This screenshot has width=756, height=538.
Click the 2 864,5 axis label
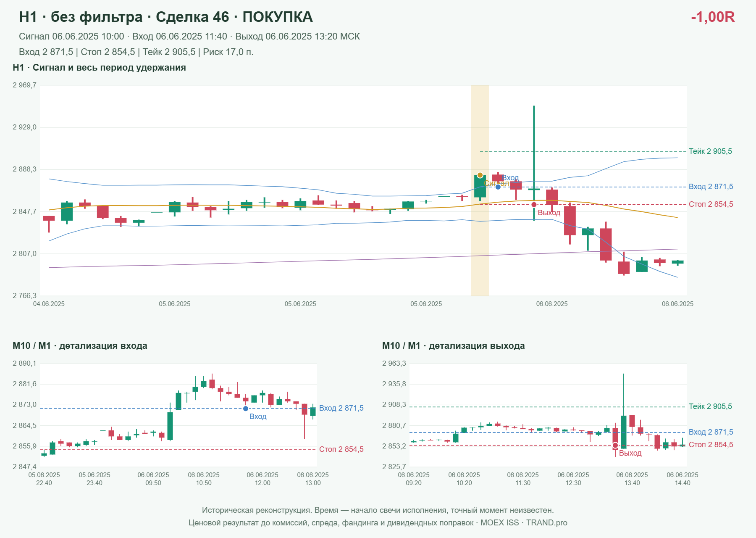point(24,426)
